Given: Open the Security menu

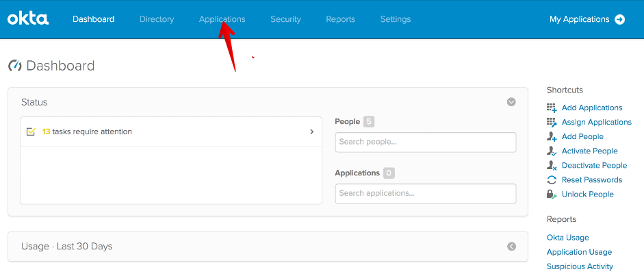Looking at the screenshot, I should click(x=285, y=19).
